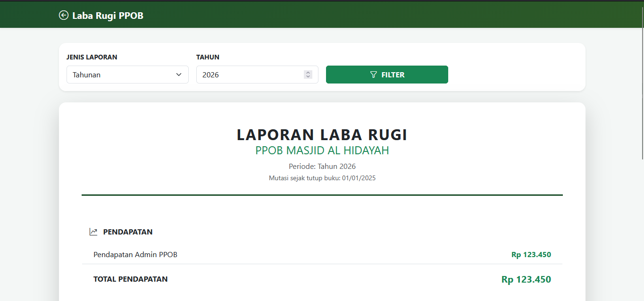Select the JENIS LAPORAN field showing Tahunan
The height and width of the screenshot is (301, 644).
coord(127,75)
